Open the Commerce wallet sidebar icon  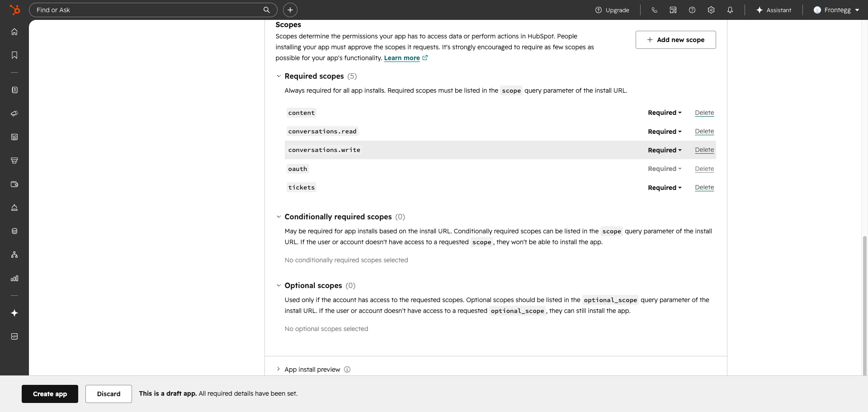coord(14,184)
